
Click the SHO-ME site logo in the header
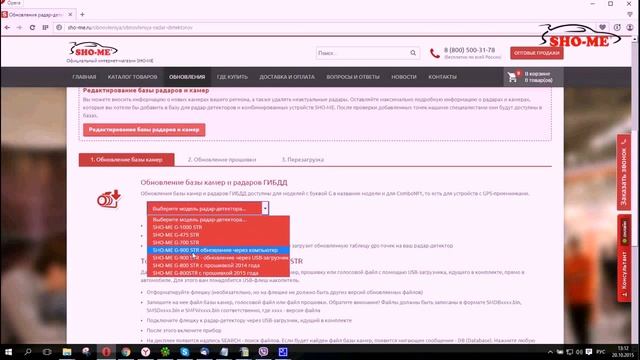click(x=93, y=49)
